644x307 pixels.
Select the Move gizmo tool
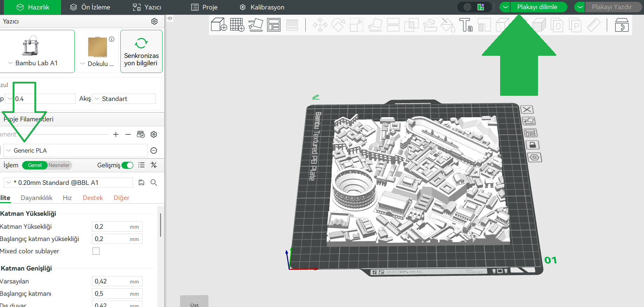pos(320,25)
